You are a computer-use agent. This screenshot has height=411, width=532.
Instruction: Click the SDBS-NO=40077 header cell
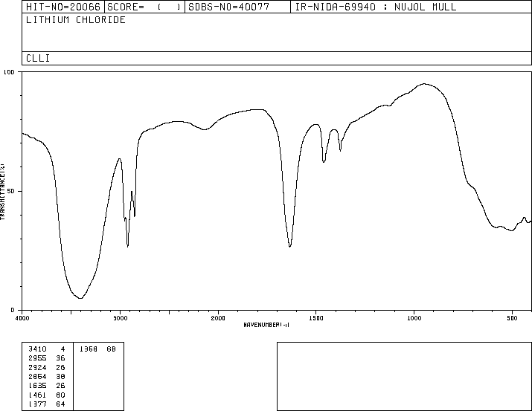237,7
